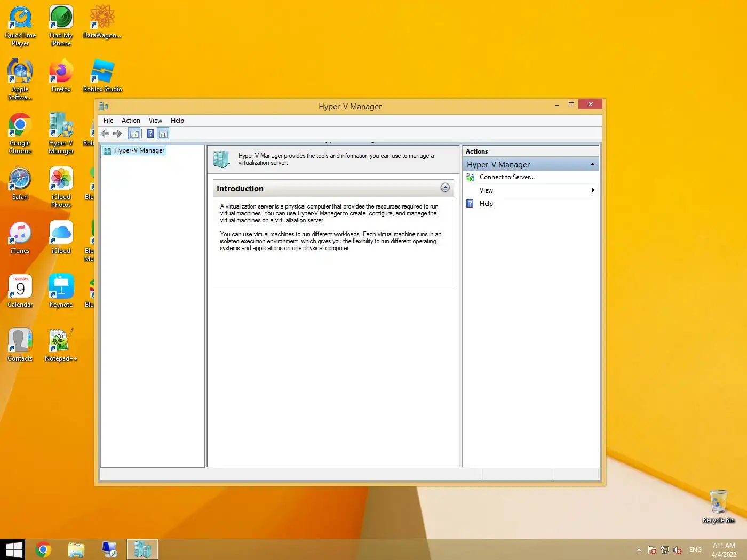Open the Help menu in the menu bar
Screen dimensions: 747x560
click(x=177, y=121)
